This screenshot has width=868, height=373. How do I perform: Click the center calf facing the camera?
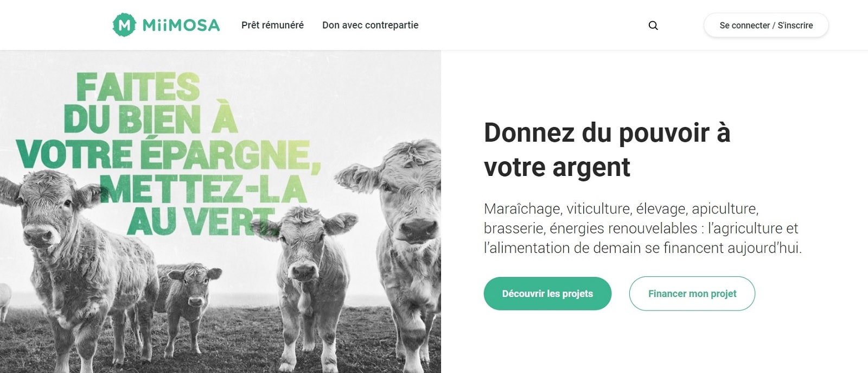308,282
